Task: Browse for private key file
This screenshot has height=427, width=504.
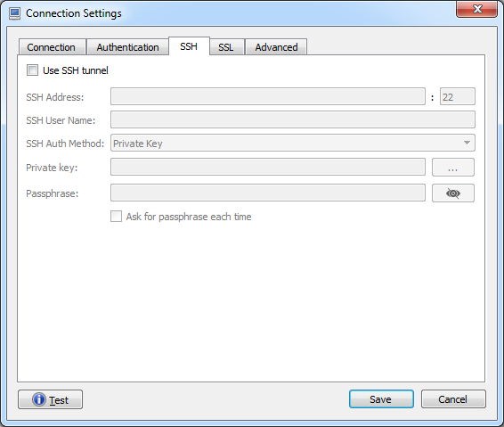Action: tap(453, 167)
